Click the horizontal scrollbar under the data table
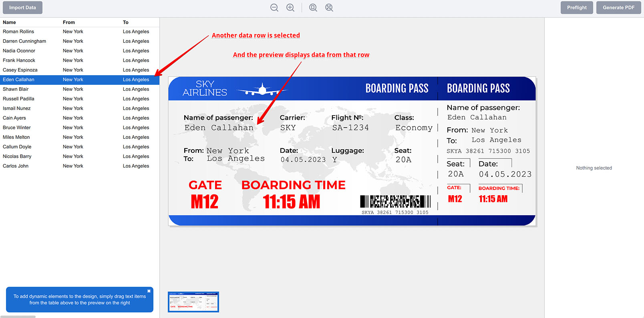 (18, 316)
